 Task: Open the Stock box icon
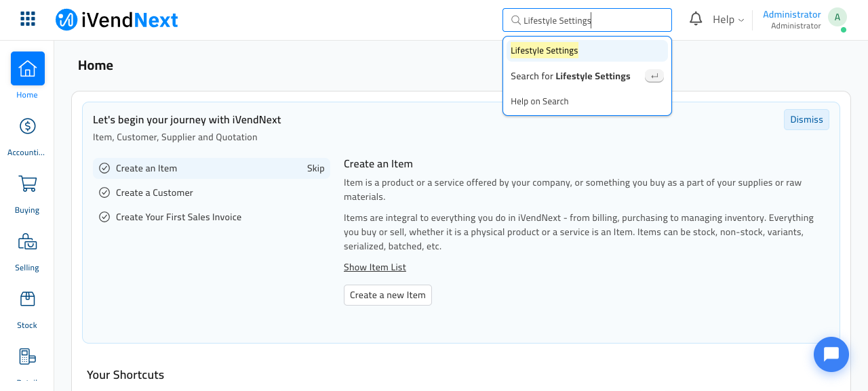pyautogui.click(x=28, y=299)
